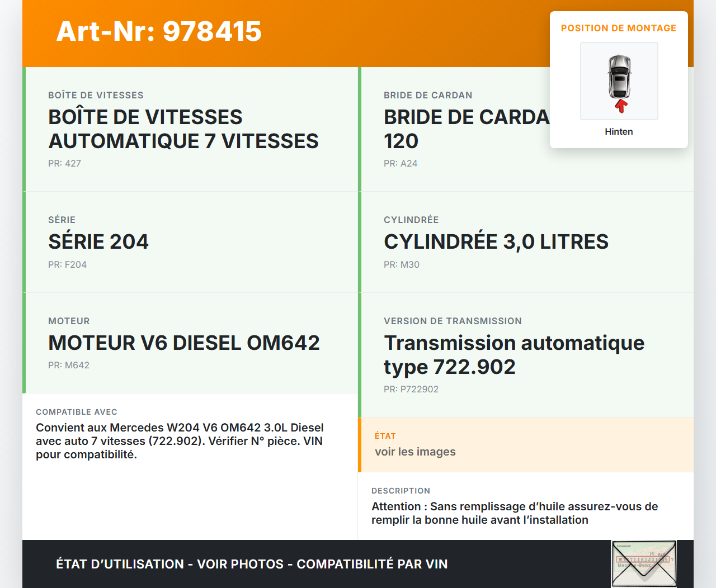Click Transmission automatique type 722.902 text

click(x=514, y=355)
